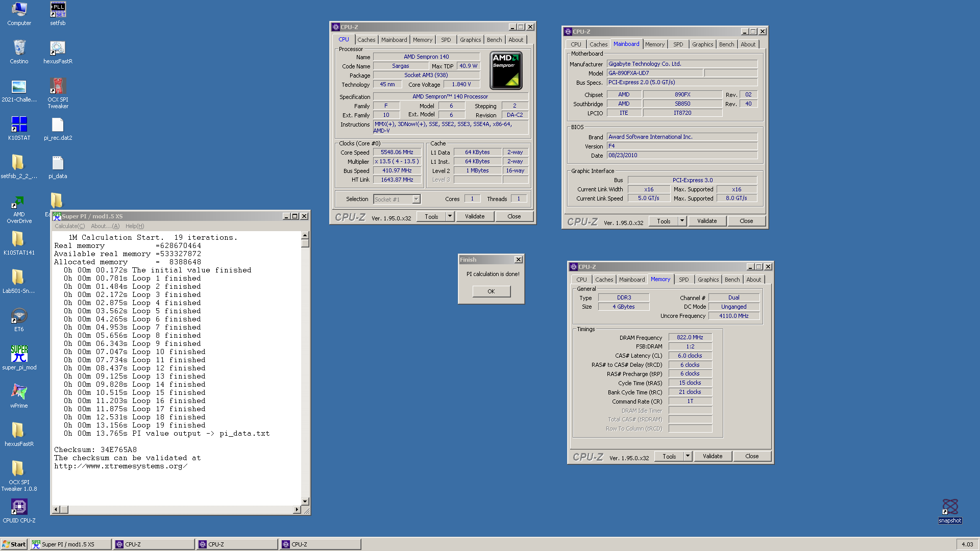Viewport: 980px width, 551px height.
Task: Click the Super PI title bar icon
Action: click(57, 216)
